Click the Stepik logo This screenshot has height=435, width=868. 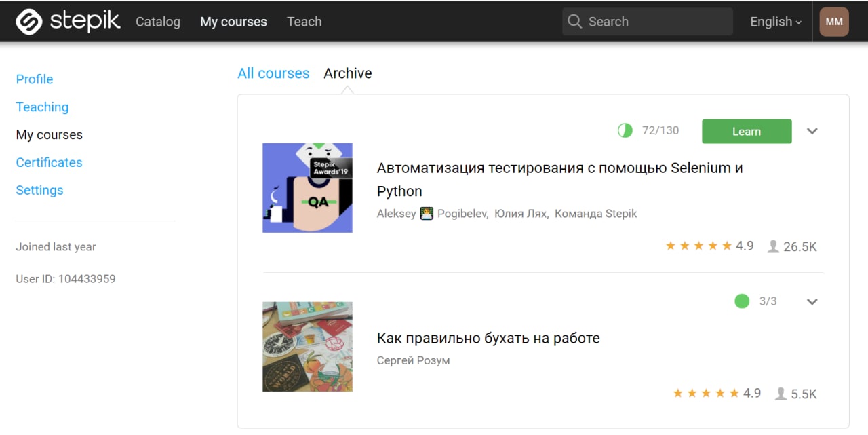coord(68,22)
